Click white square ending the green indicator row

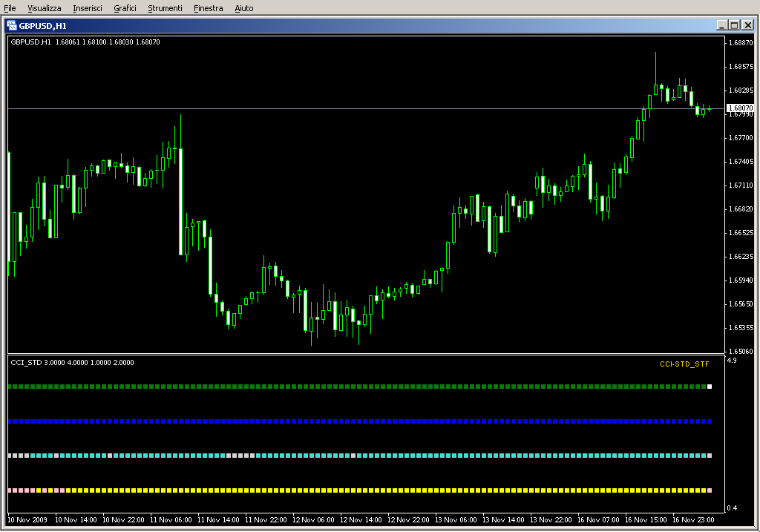pos(710,387)
